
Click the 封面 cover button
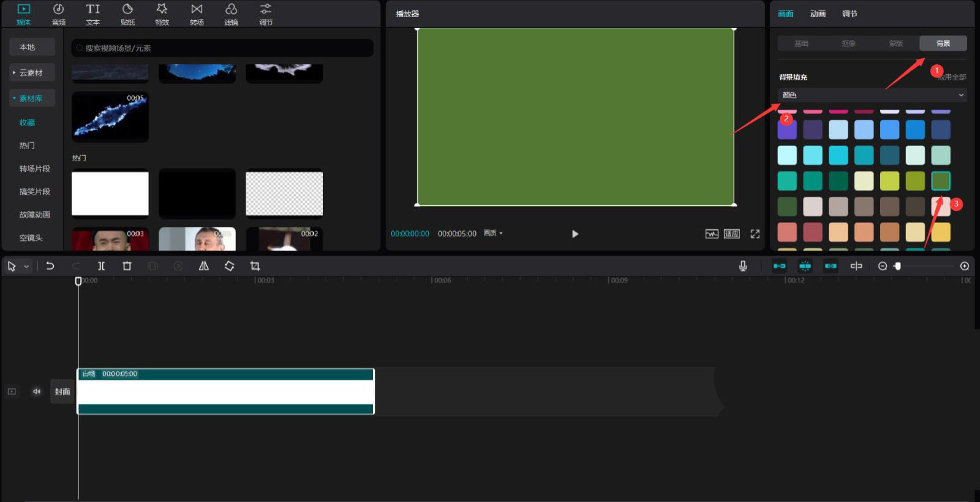click(62, 392)
